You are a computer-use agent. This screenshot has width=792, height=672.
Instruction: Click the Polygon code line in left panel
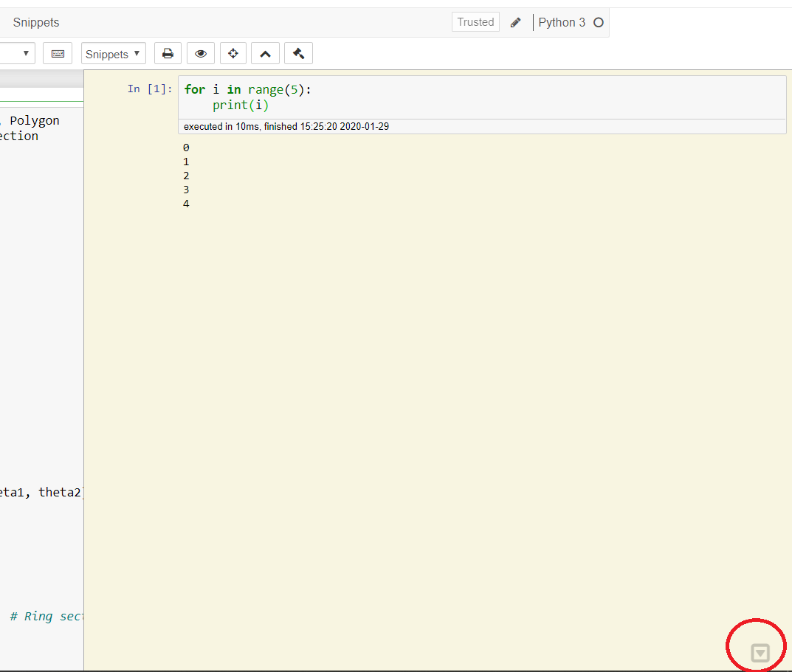click(34, 120)
